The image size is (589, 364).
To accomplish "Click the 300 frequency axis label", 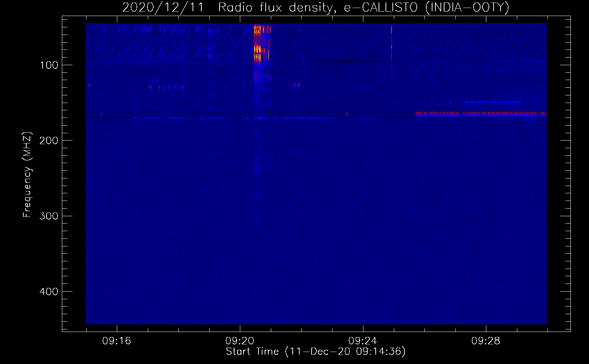I will click(49, 216).
